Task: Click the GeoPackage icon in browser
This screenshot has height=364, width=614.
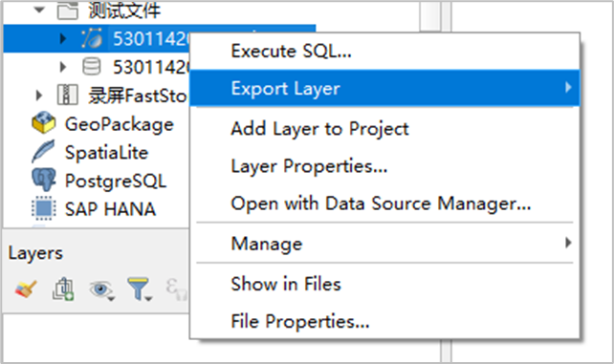Action: point(43,123)
